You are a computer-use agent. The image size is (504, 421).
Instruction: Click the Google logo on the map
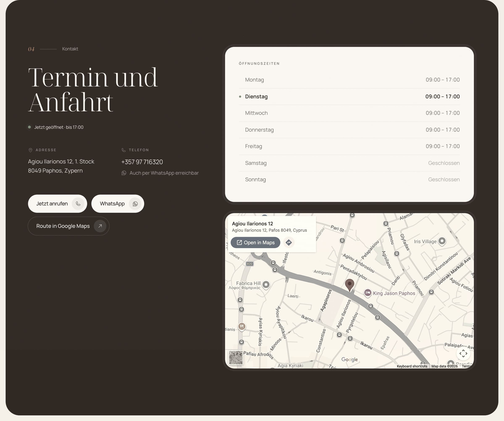coord(349,359)
